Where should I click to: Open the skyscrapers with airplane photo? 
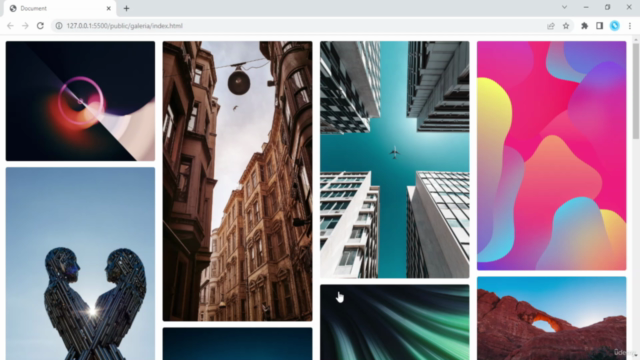[x=395, y=160]
